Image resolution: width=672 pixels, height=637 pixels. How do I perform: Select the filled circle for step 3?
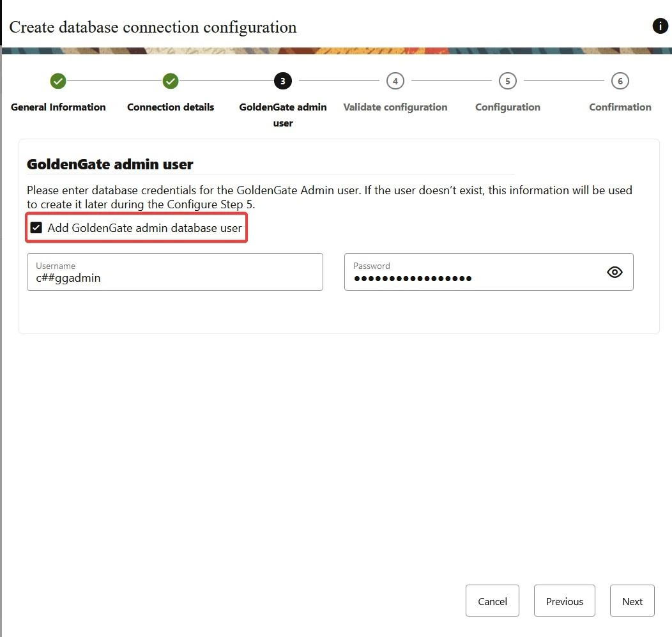[282, 81]
